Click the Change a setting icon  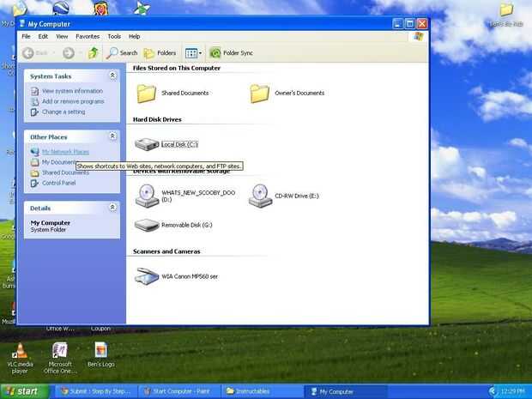point(34,112)
